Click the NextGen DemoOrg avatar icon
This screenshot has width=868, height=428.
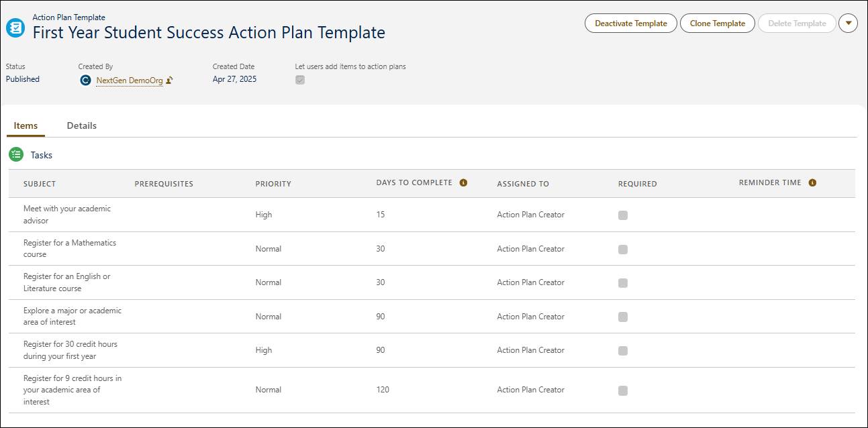pos(86,80)
